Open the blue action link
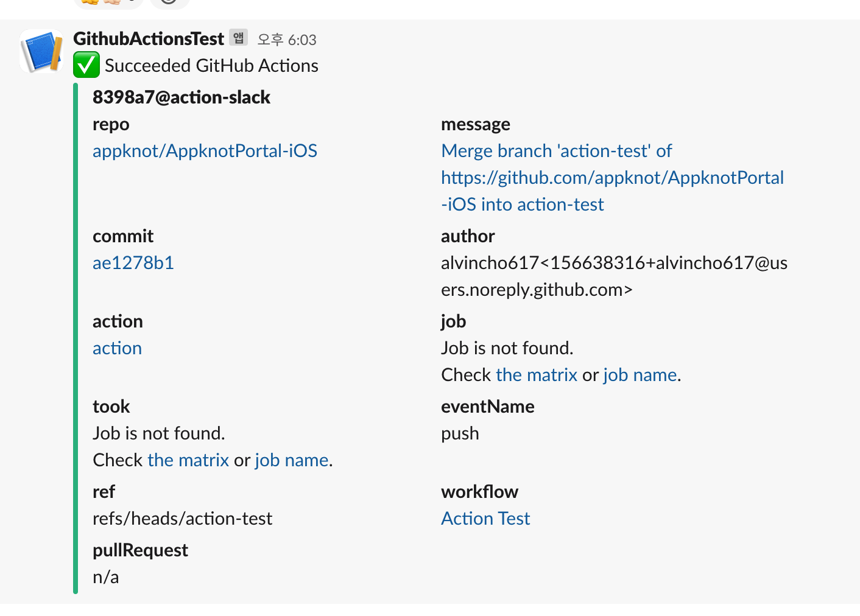Viewport: 860px width, 616px height. 117,348
